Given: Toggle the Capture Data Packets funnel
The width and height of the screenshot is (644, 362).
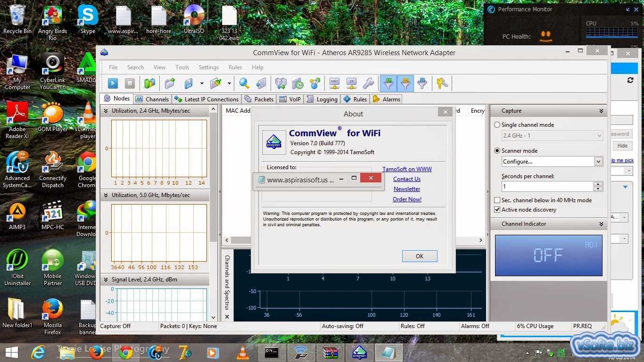Looking at the screenshot, I should (388, 83).
